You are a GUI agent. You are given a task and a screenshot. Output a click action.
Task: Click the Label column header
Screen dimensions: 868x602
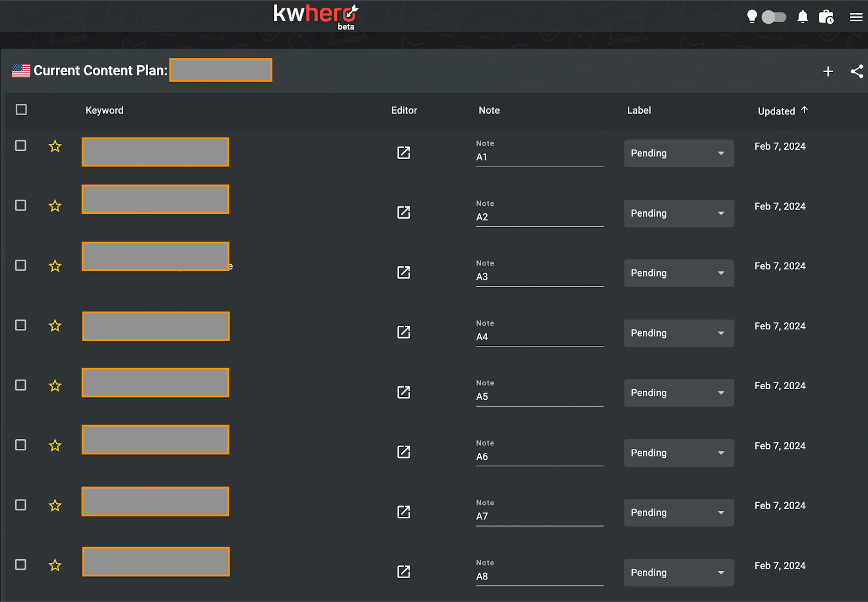639,110
